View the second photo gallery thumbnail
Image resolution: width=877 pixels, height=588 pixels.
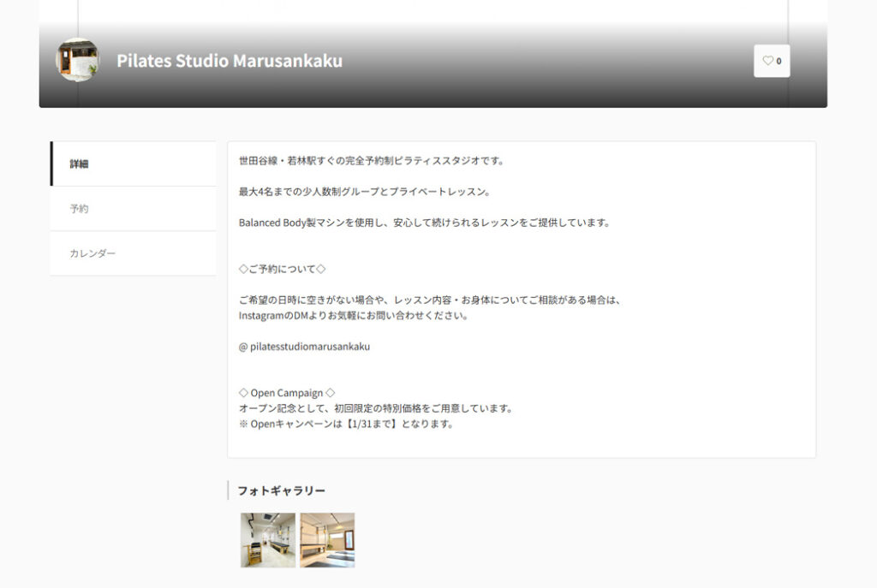click(327, 540)
